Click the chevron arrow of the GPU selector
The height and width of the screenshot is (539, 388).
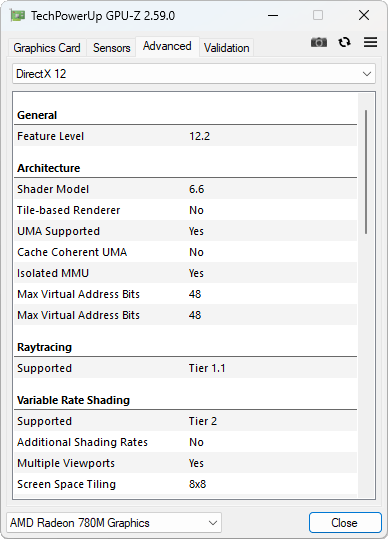(213, 523)
